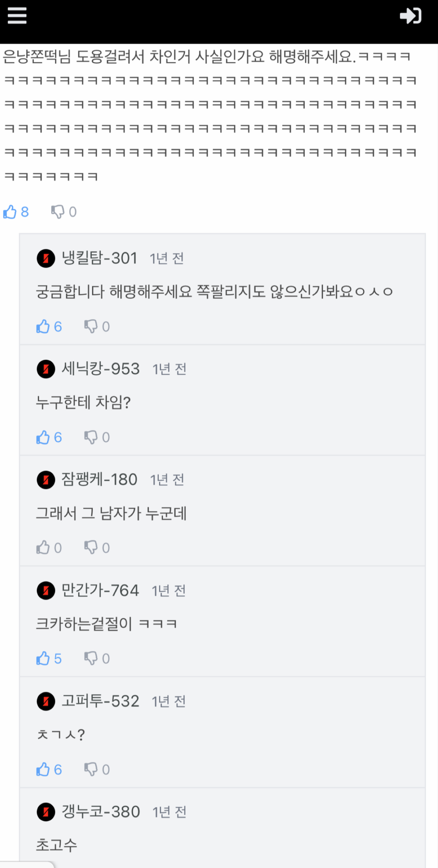Like the main post with 8 likes
This screenshot has height=868, width=438.
(x=10, y=212)
